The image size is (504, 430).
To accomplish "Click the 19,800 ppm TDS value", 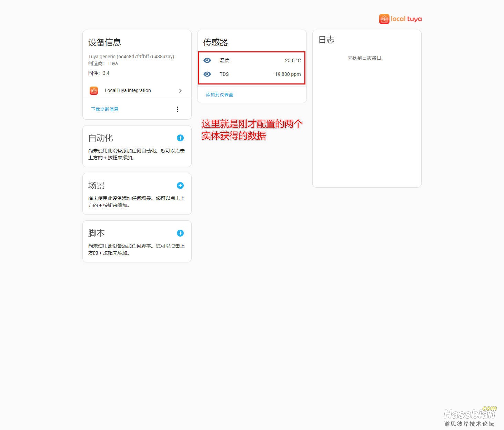I will (288, 74).
